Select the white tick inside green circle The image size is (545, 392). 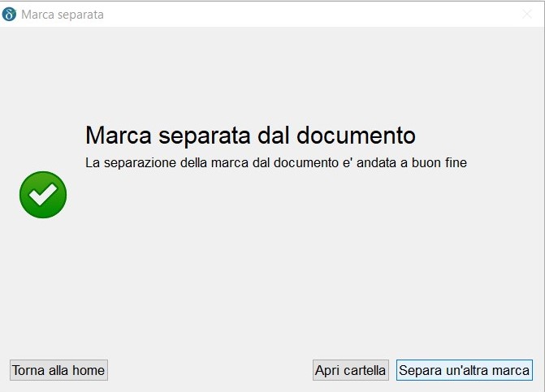[43, 195]
